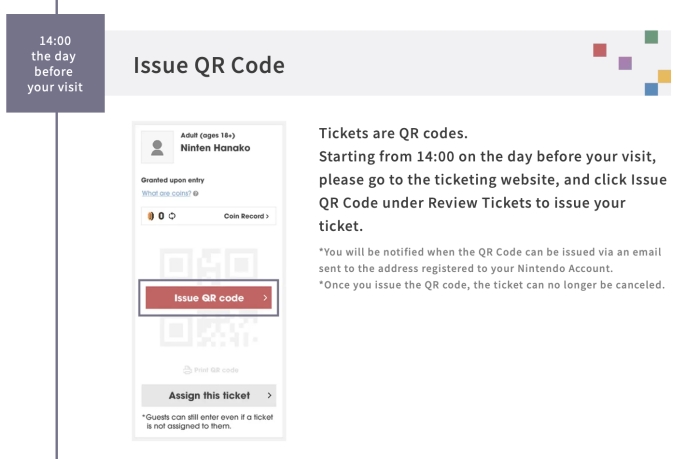
Task: Click the user avatar profile icon
Action: (156, 148)
